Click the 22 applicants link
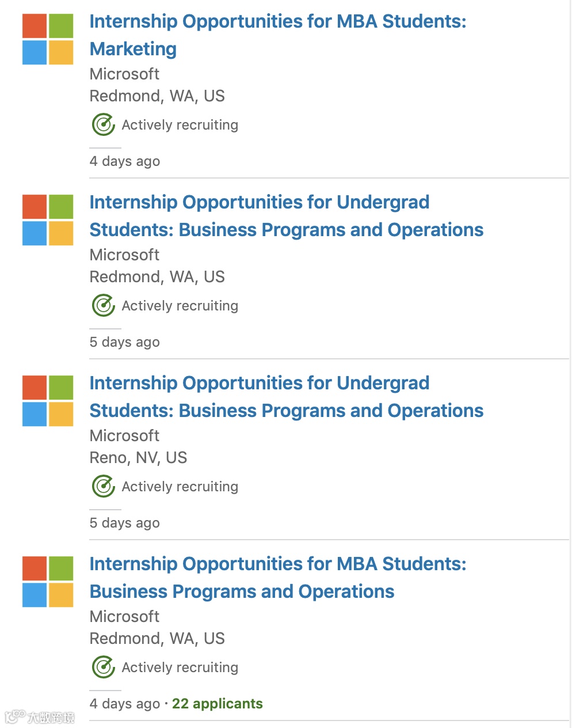 click(218, 704)
